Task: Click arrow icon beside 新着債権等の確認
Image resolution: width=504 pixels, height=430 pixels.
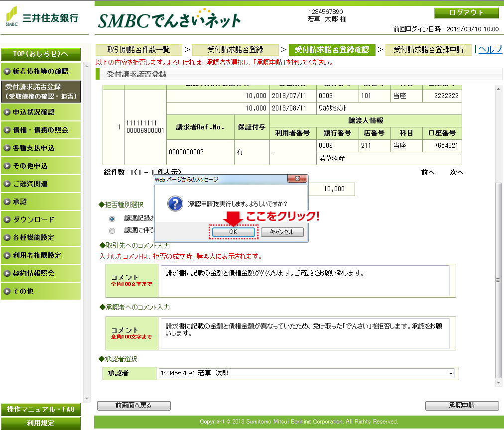Action: coord(7,71)
